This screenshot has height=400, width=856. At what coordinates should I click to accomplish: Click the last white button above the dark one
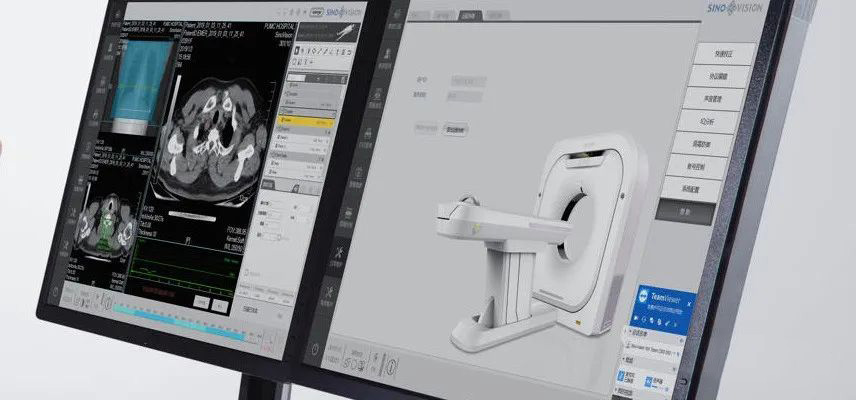tap(689, 189)
